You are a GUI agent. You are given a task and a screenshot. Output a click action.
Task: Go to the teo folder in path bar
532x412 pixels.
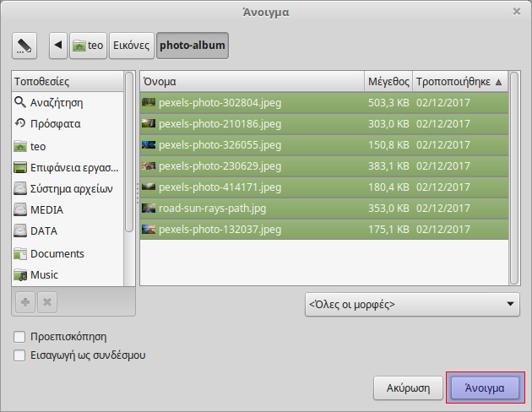88,46
